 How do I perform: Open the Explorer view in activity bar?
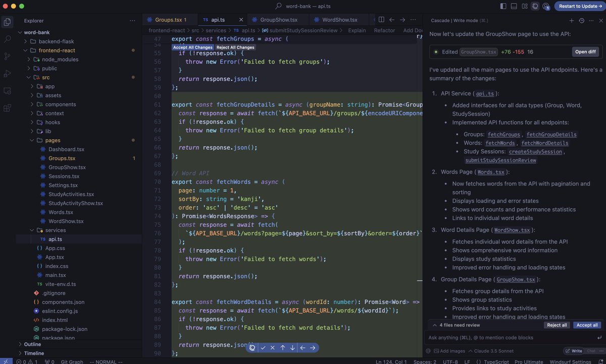7,22
